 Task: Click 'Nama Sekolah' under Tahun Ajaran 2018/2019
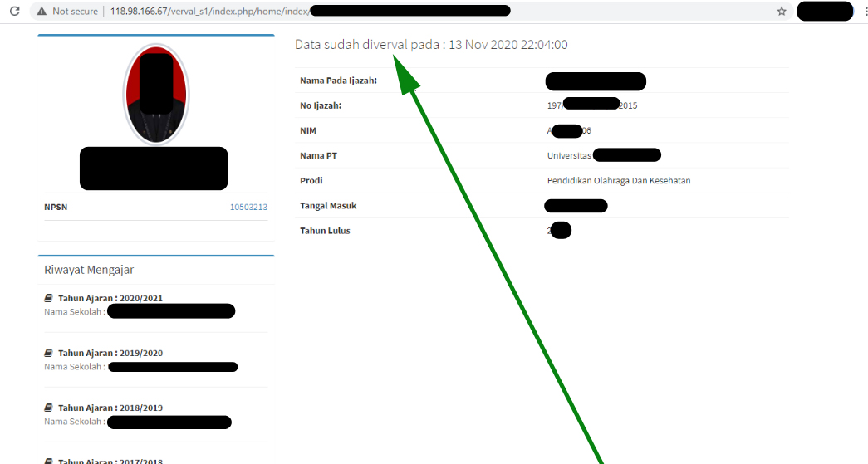[75, 422]
